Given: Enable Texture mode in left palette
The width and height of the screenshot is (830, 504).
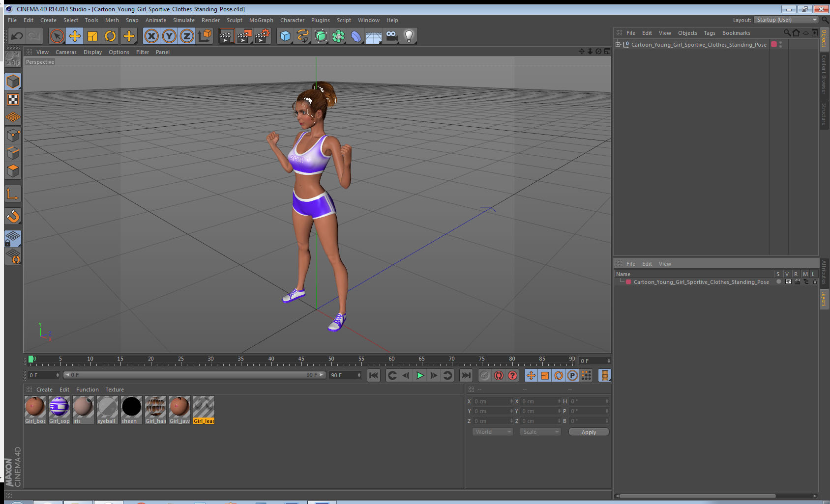Looking at the screenshot, I should [13, 100].
